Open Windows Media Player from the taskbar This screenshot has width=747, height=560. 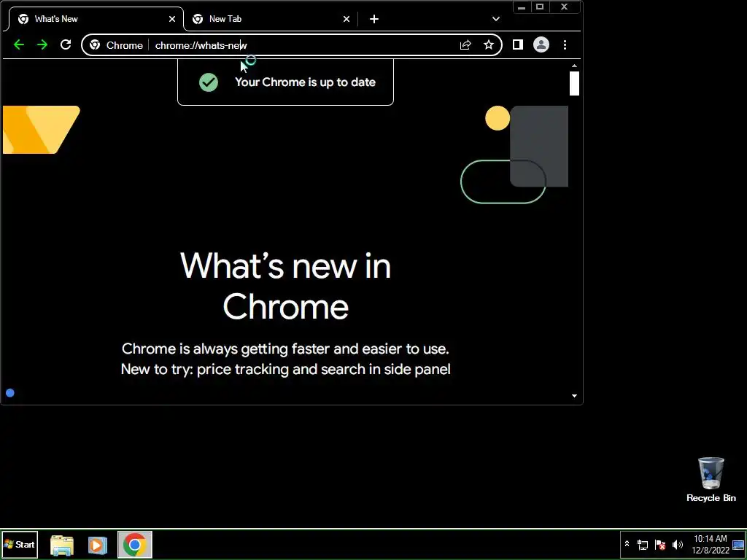tap(97, 545)
